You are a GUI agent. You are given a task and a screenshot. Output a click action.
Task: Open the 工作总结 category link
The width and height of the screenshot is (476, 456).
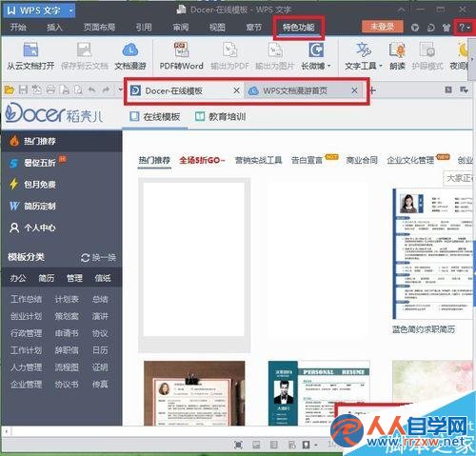[26, 299]
